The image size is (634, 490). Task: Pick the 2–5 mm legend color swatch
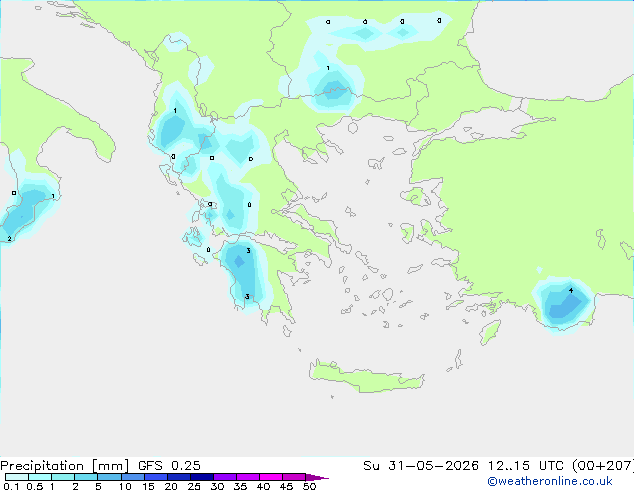(86, 477)
